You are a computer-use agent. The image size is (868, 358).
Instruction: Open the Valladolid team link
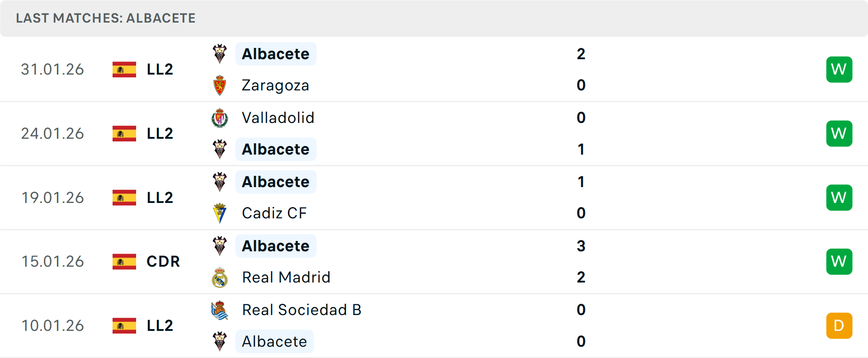click(x=278, y=118)
